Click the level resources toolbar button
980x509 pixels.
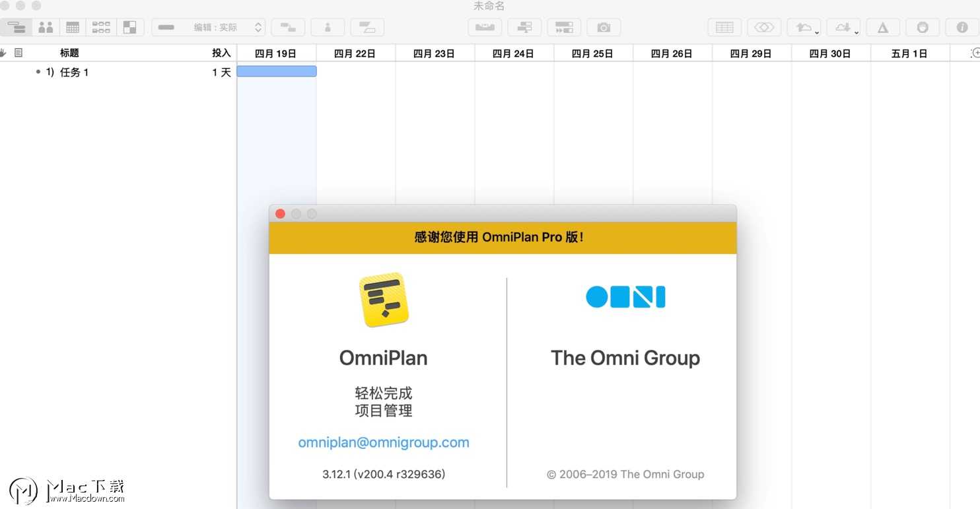485,27
